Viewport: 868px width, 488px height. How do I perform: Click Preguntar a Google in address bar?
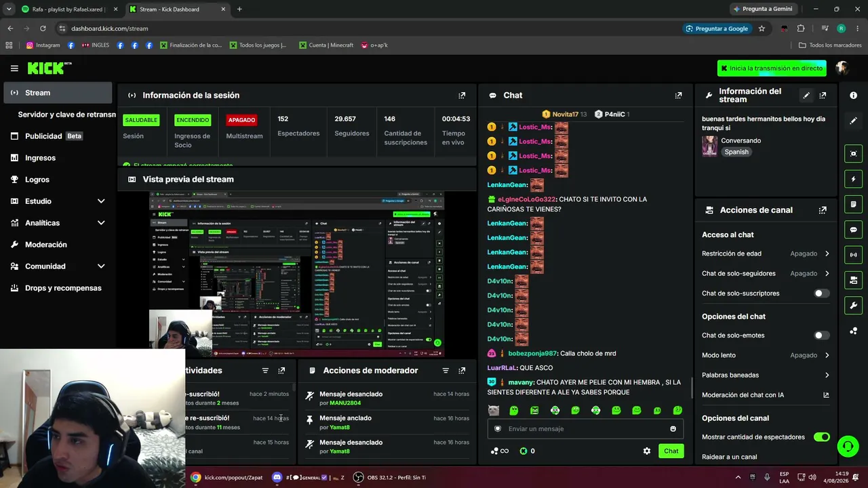click(x=717, y=28)
